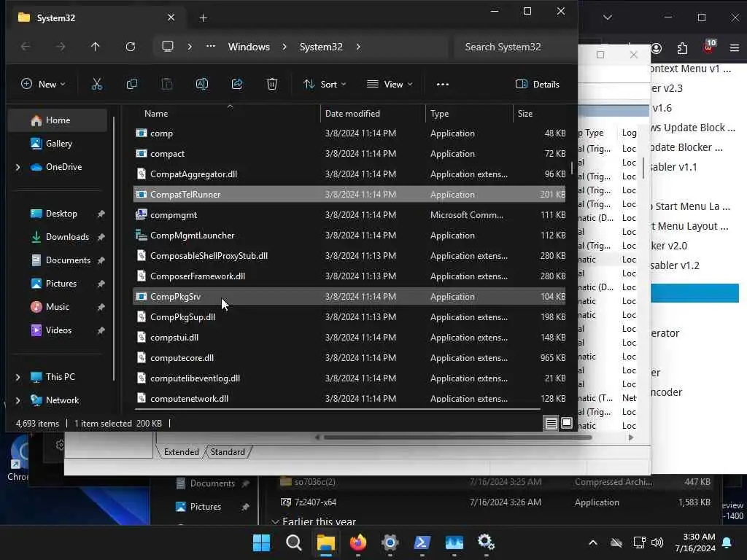747x560 pixels.
Task: Select the 7z2407-x64 file in background window
Action: [495, 502]
